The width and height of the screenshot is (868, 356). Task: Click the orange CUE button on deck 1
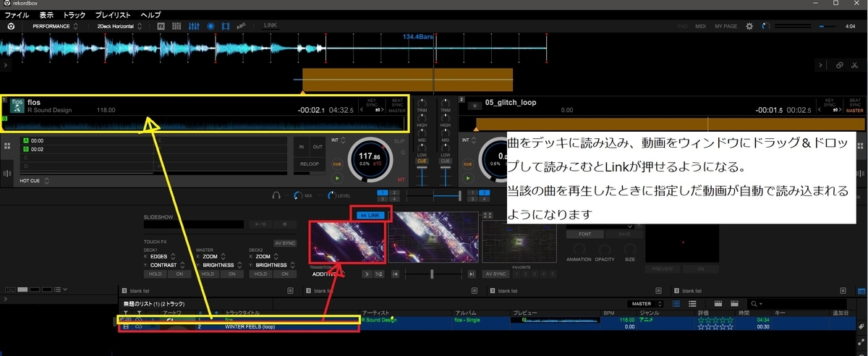coord(337,164)
